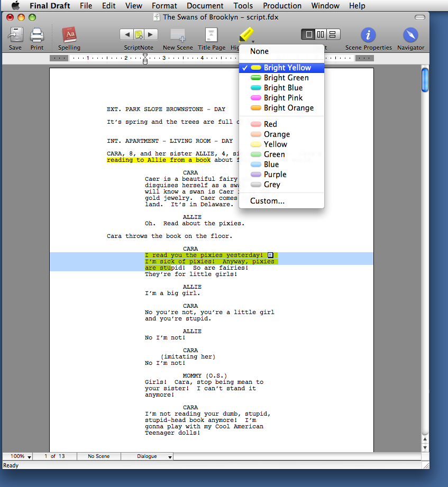Click the 'No Scene' status field

98,456
